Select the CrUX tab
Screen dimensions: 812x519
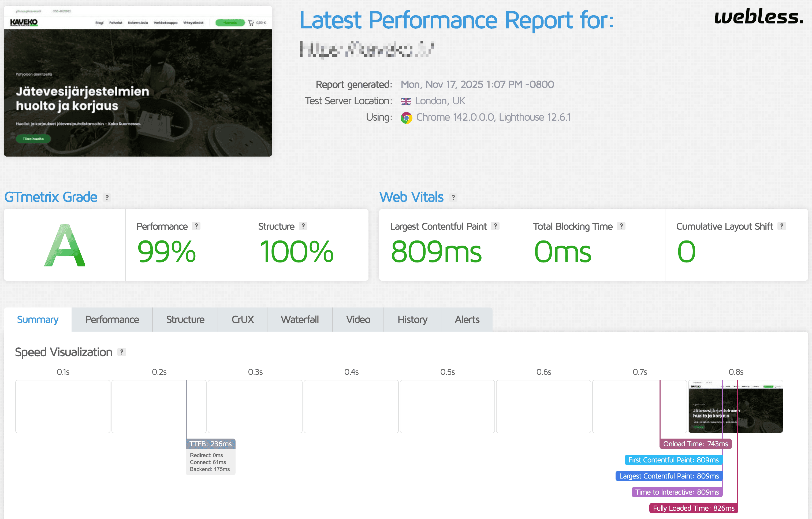pyautogui.click(x=243, y=319)
